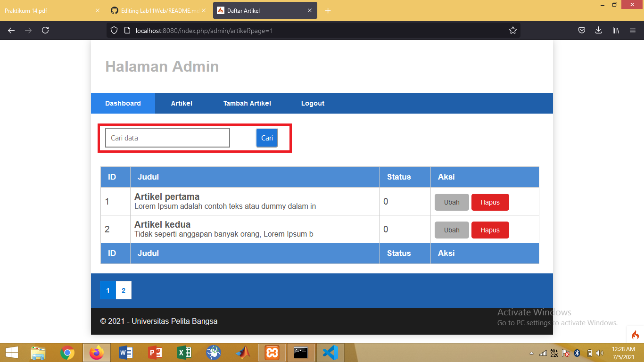The height and width of the screenshot is (362, 644).
Task: Open the Command Prompt from the taskbar
Action: click(301, 352)
